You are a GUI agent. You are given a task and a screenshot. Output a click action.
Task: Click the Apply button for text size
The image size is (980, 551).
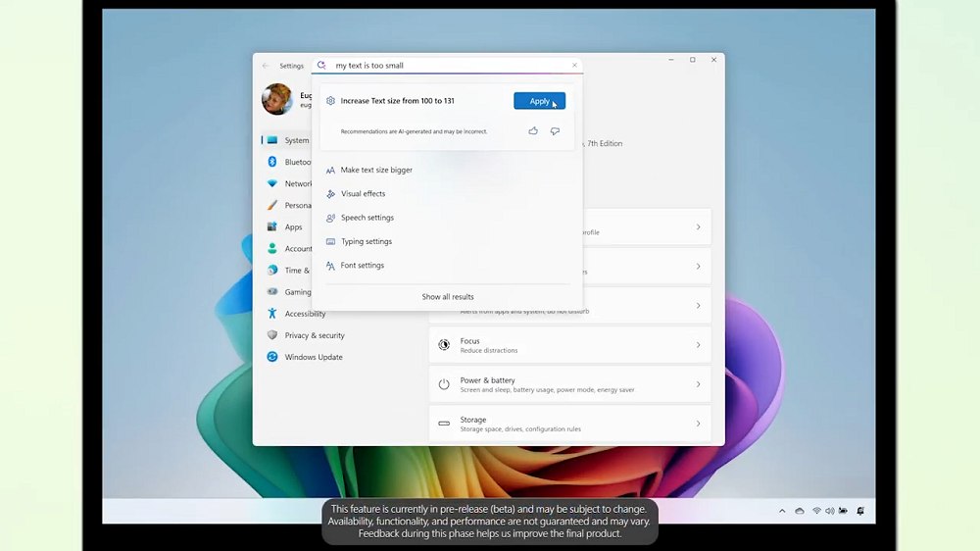(539, 101)
